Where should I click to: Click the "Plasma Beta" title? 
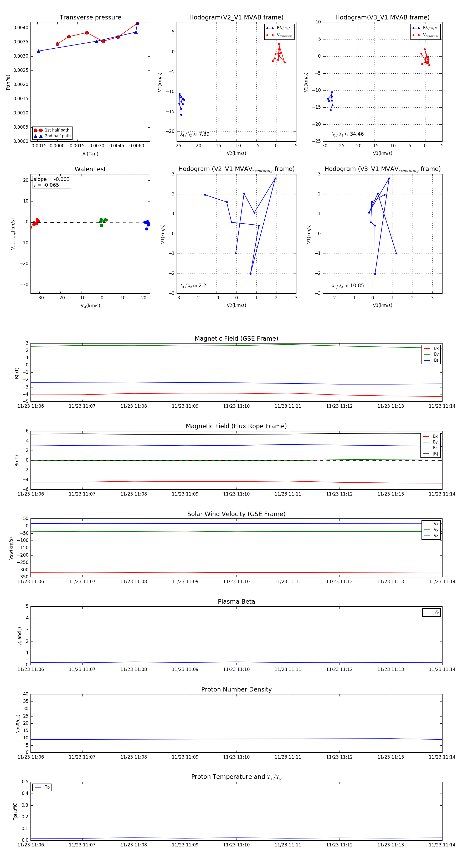[236, 602]
